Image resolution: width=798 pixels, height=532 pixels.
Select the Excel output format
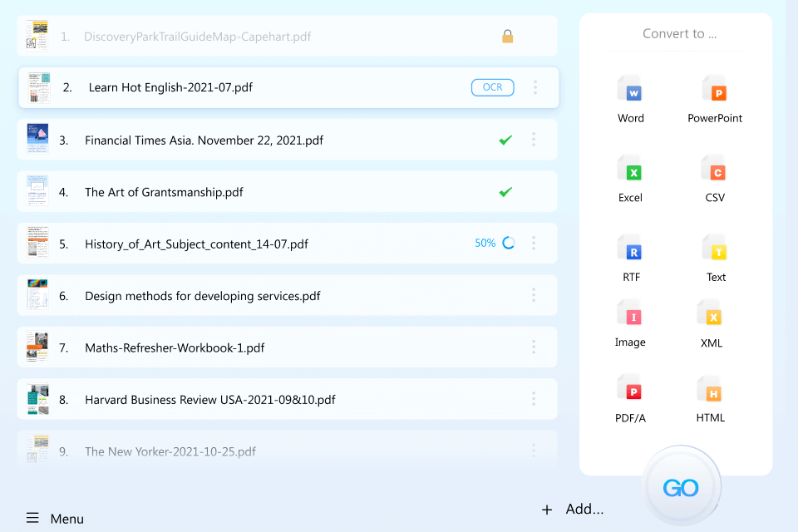point(631,178)
